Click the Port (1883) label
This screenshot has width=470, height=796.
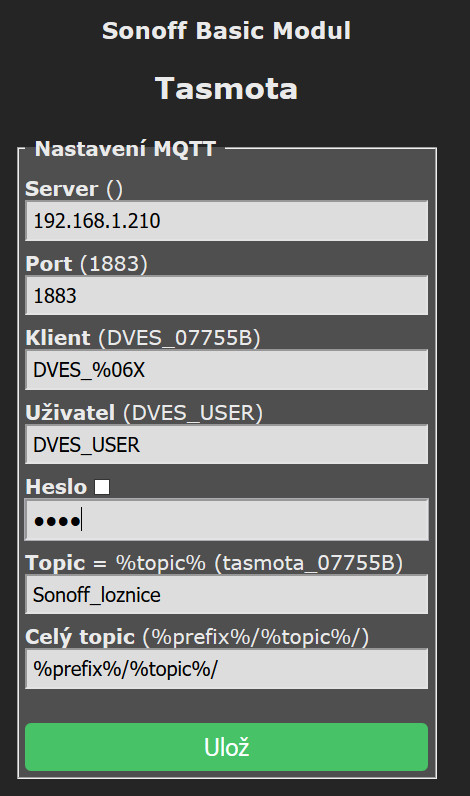86,264
